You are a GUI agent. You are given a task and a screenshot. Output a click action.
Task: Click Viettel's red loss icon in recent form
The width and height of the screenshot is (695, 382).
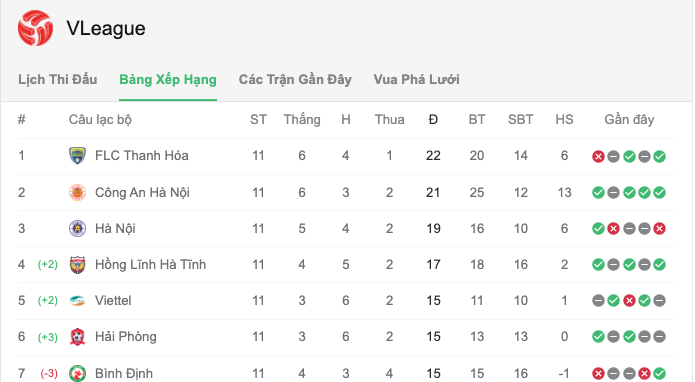point(629,301)
